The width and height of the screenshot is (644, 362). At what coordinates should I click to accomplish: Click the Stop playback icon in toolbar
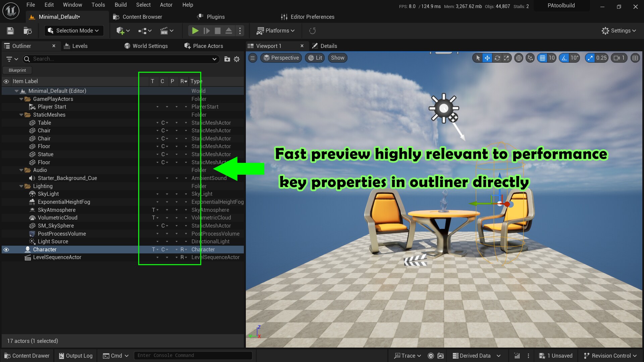pyautogui.click(x=218, y=31)
